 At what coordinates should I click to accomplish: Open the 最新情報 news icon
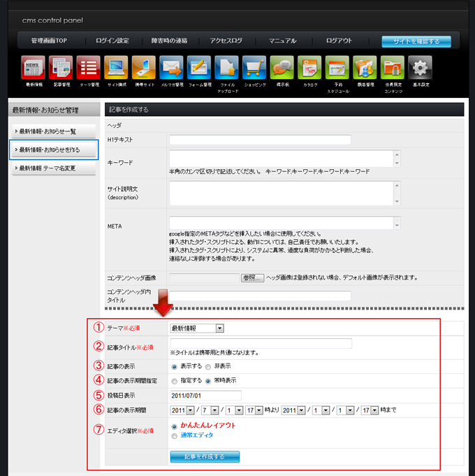(34, 68)
